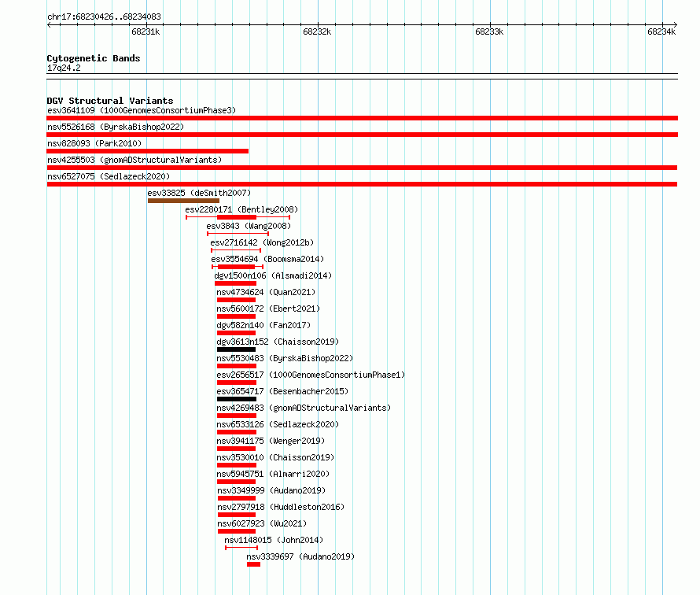Click nsv6533126 (Sedlazeck2020) label
Screen dimensions: 700x595
coord(278,424)
